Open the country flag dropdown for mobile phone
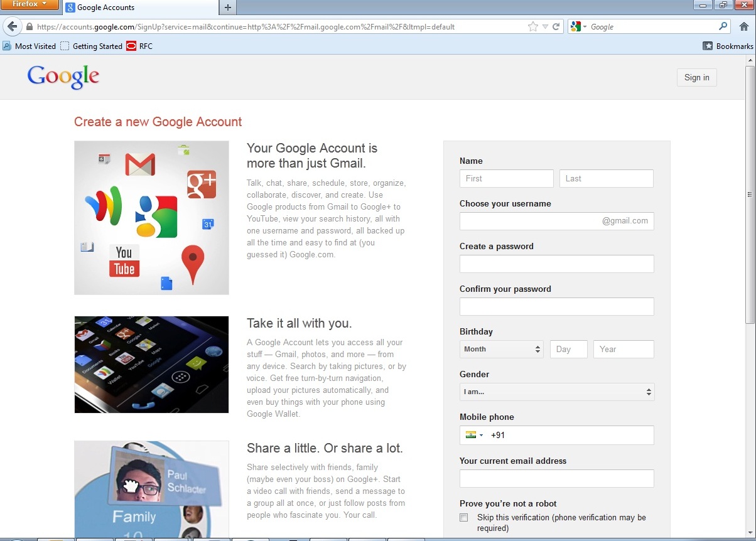 click(473, 435)
